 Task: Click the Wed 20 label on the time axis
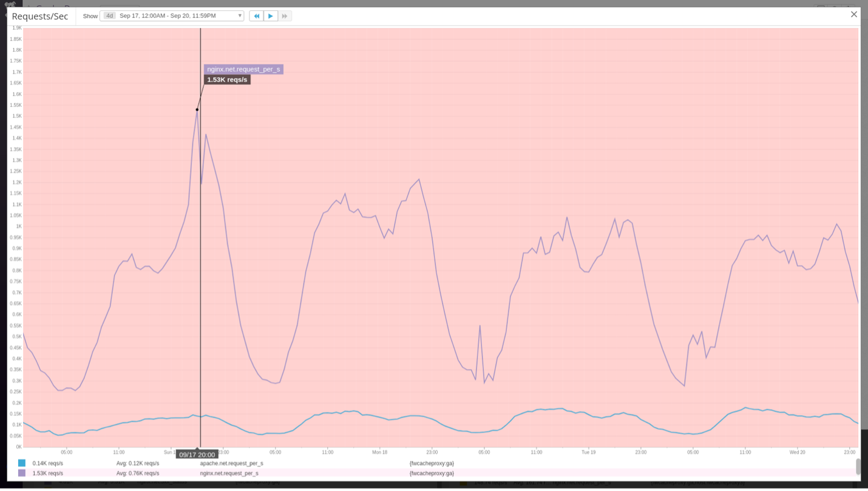coord(797,452)
